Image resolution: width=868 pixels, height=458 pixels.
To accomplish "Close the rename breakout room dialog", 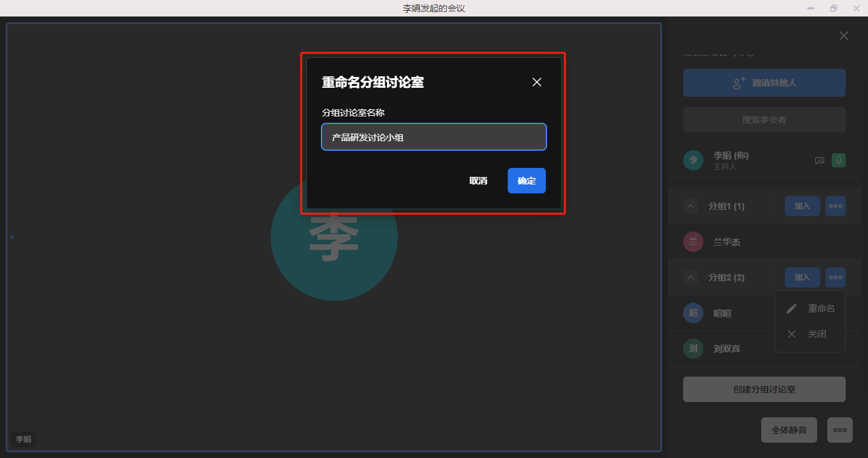I will [x=537, y=82].
